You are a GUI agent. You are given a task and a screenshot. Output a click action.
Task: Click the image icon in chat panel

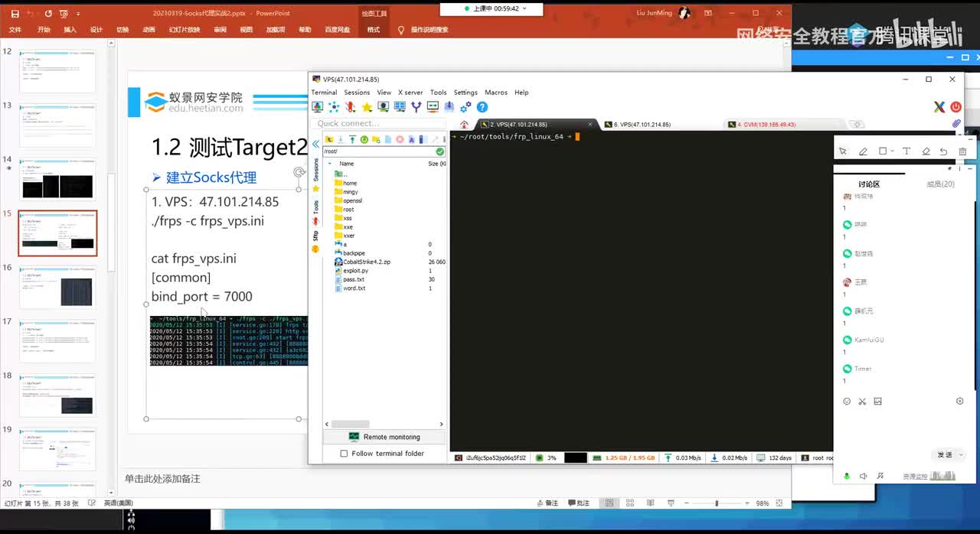point(877,401)
